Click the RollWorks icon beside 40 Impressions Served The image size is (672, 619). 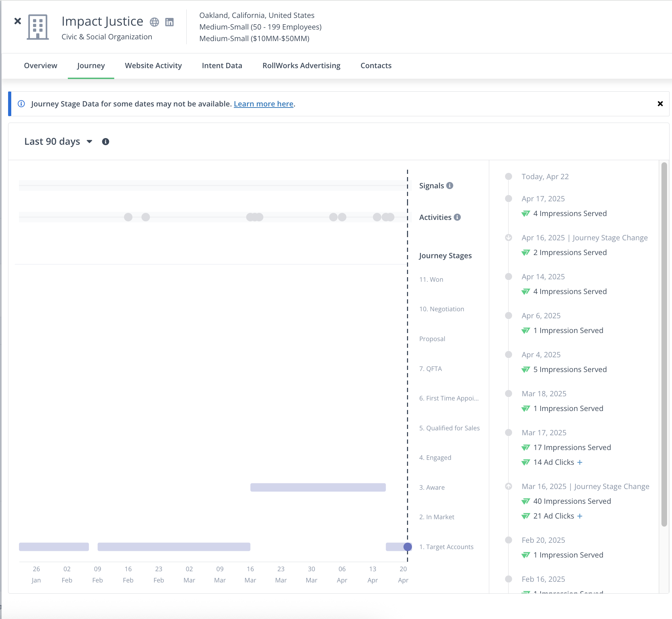point(525,501)
